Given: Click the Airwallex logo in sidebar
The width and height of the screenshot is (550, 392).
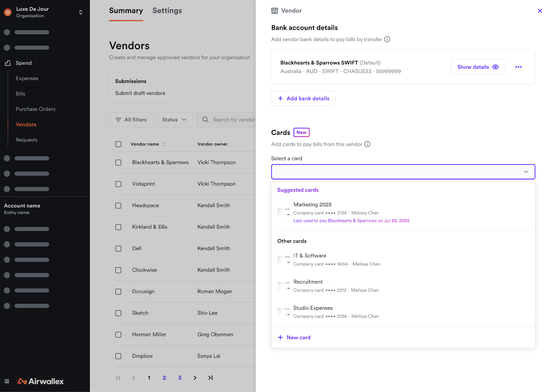Looking at the screenshot, I should pos(41,381).
